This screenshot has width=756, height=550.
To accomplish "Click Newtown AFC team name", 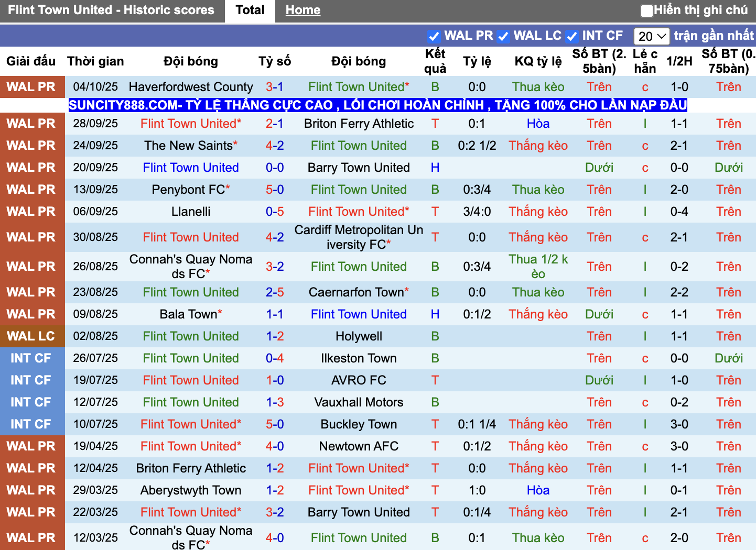I will tap(359, 446).
